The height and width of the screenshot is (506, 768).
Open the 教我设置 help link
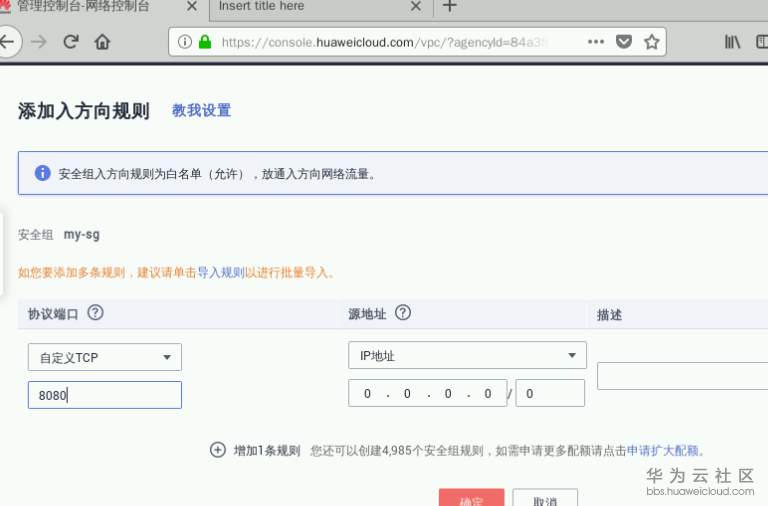(x=201, y=110)
